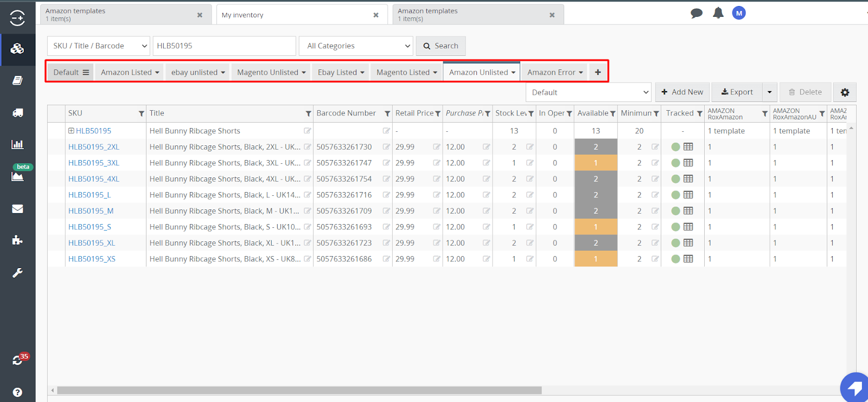Screen dimensions: 868x402
Task: Open the HLB50195_2XL SKU link
Action: [94, 147]
